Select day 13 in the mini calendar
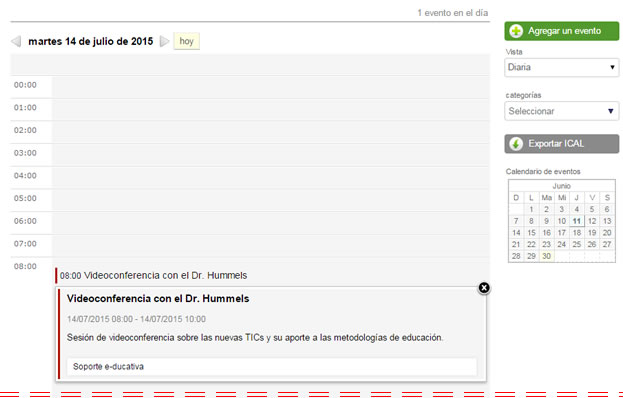This screenshot has height=398, width=623. 607,221
